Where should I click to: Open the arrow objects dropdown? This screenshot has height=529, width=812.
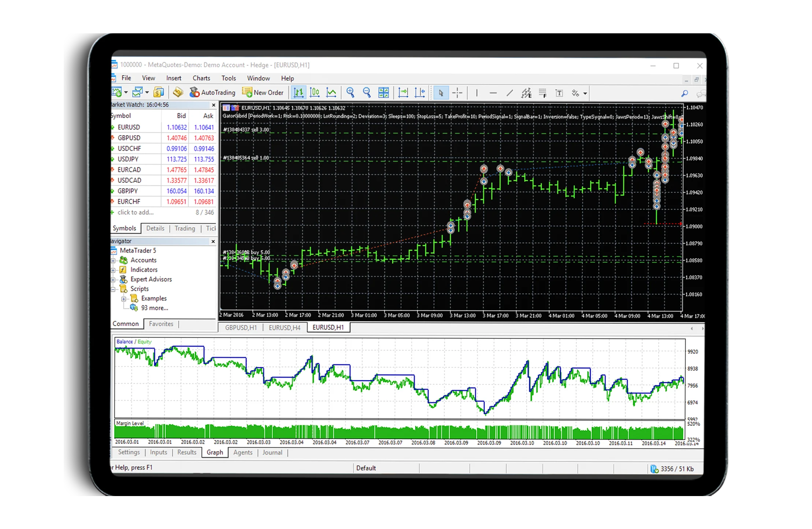click(x=585, y=93)
